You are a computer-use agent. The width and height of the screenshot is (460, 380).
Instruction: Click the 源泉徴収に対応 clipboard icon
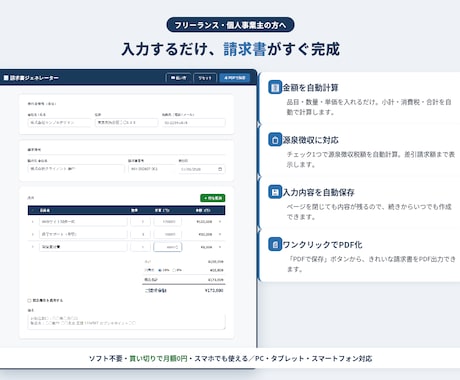click(x=275, y=140)
